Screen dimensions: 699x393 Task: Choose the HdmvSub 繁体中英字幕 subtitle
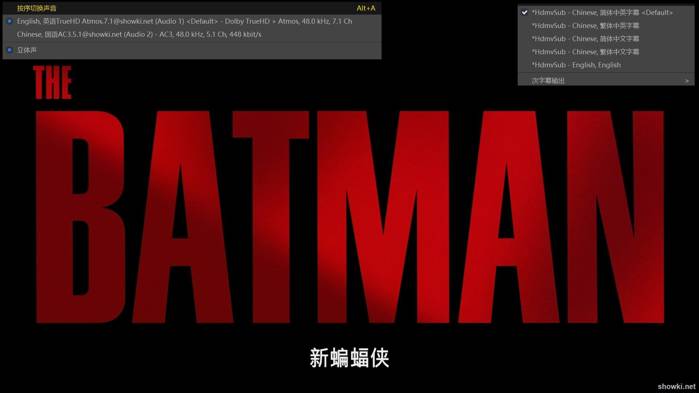pos(606,26)
